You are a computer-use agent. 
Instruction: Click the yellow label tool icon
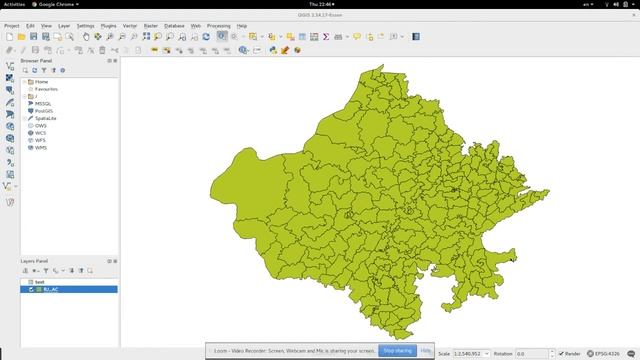(154, 50)
